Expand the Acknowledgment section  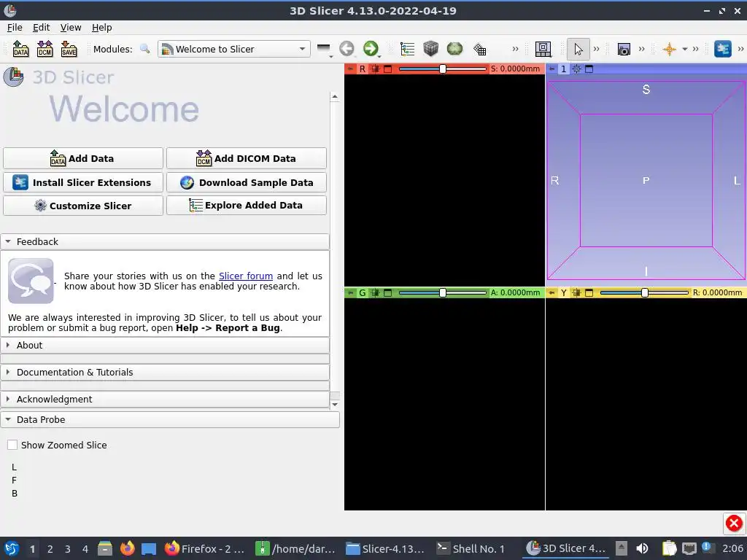165,399
